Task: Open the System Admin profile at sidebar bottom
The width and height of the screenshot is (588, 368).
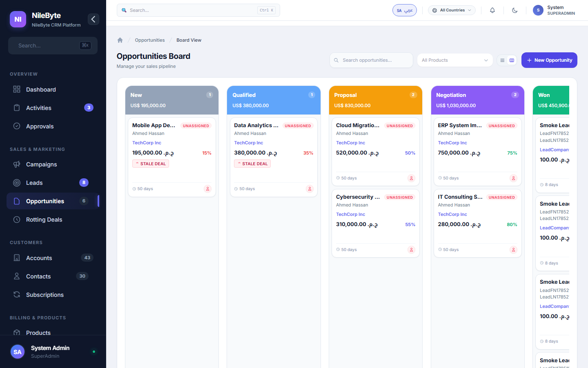Action: click(x=53, y=352)
